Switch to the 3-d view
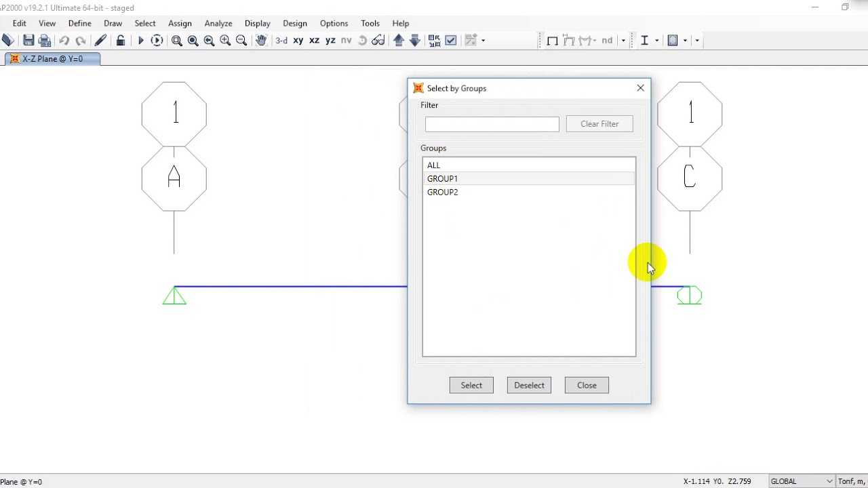Screen dimensions: 868x488 (x=281, y=41)
